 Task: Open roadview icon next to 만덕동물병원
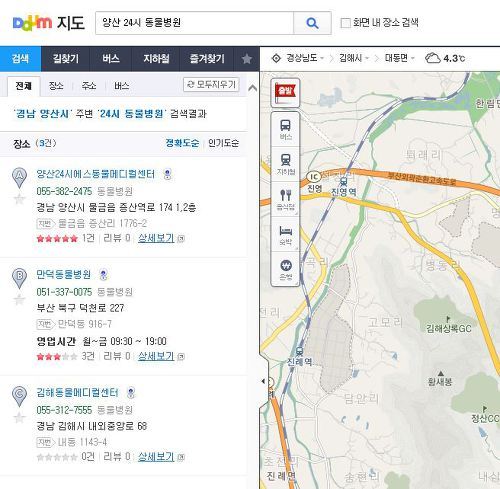pyautogui.click(x=104, y=275)
